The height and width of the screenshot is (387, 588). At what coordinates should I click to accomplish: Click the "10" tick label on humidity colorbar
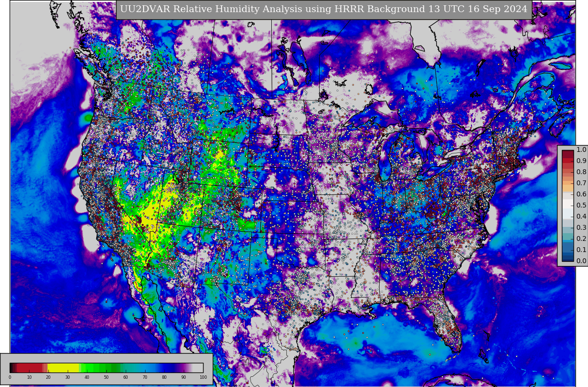pyautogui.click(x=29, y=377)
